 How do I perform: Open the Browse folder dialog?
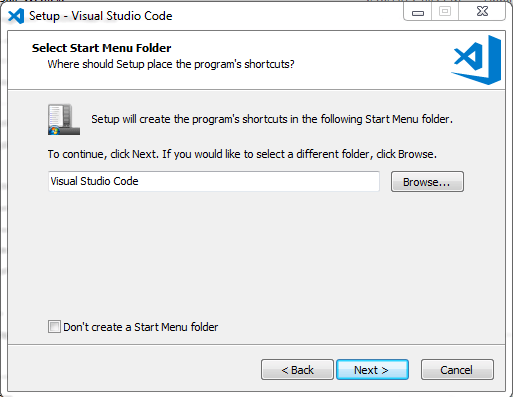[427, 182]
